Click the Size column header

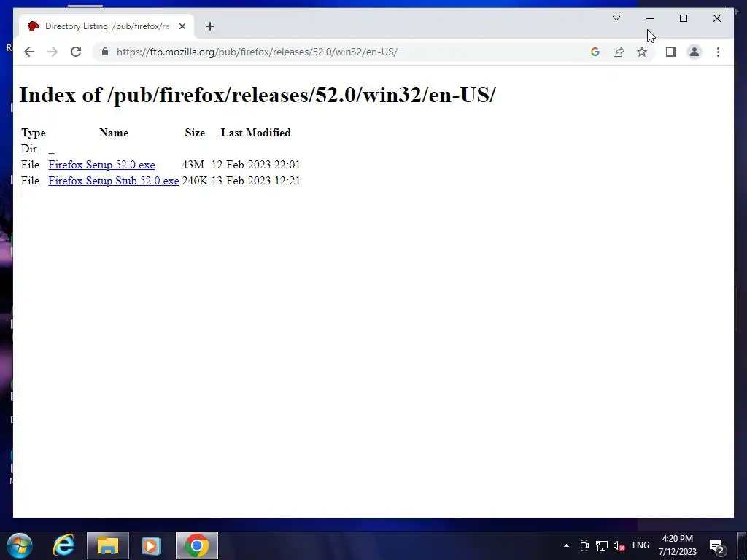coord(195,133)
